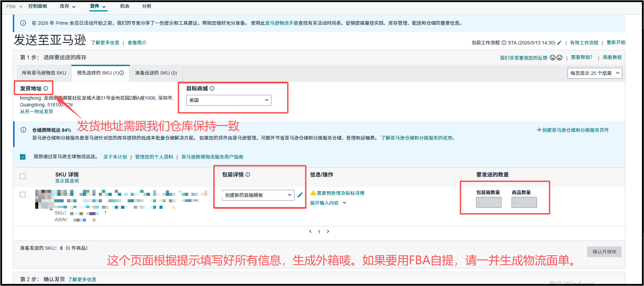
Task: Click the sad face feedback icon
Action: coord(559,58)
